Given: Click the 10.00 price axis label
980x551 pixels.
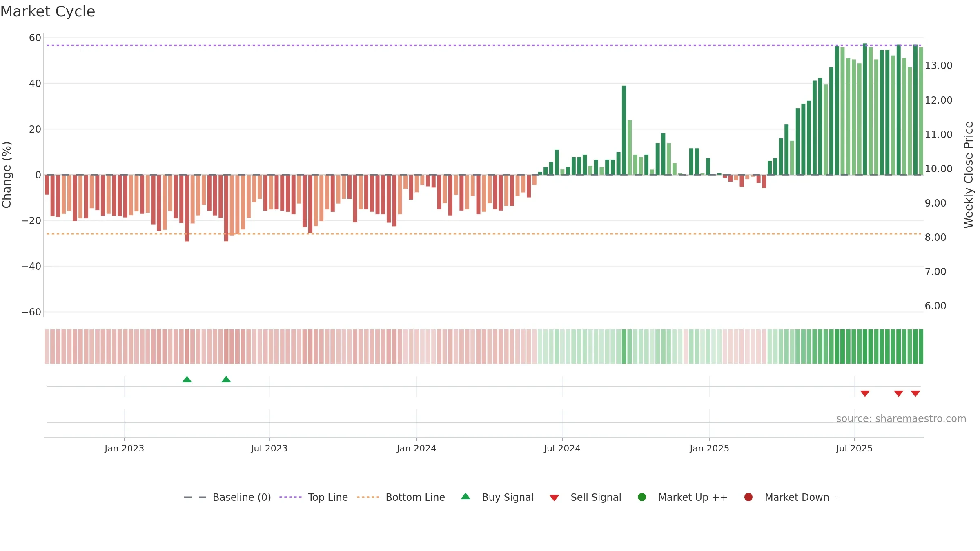Looking at the screenshot, I should 938,169.
